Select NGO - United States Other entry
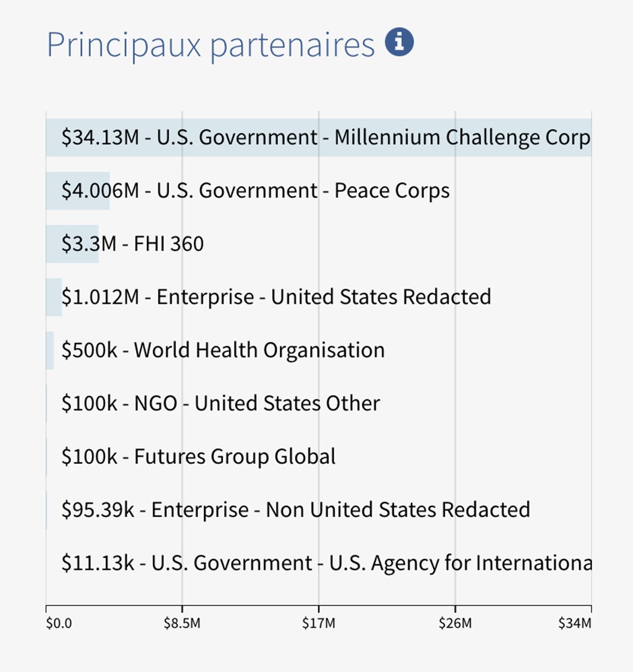The image size is (633, 672). 257,403
